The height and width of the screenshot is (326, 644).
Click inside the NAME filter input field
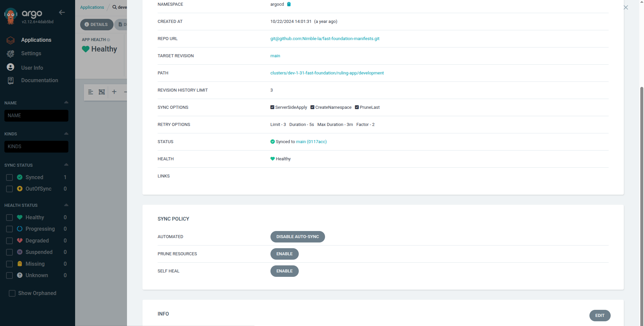click(36, 116)
